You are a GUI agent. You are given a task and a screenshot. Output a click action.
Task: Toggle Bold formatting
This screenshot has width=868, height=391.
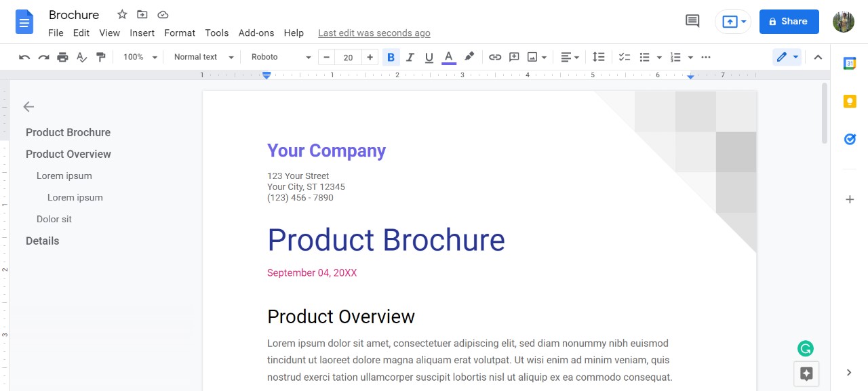click(391, 57)
